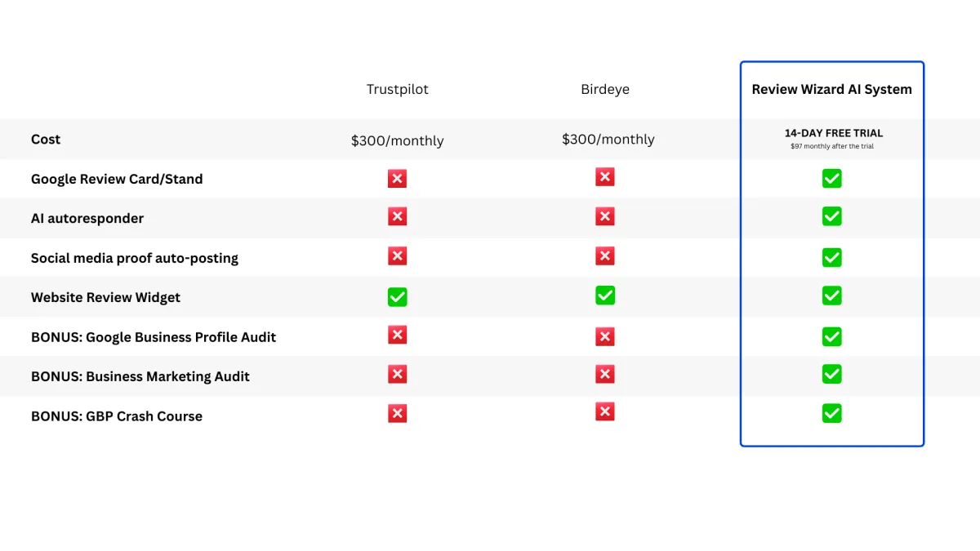Click Trustpilot's green check for Website Review Widget

tap(397, 297)
